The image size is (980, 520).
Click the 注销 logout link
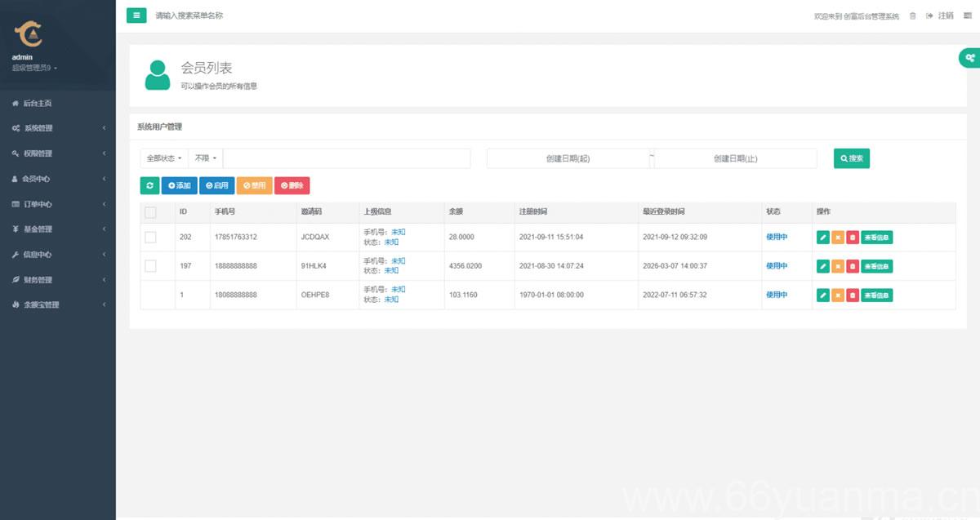(945, 16)
